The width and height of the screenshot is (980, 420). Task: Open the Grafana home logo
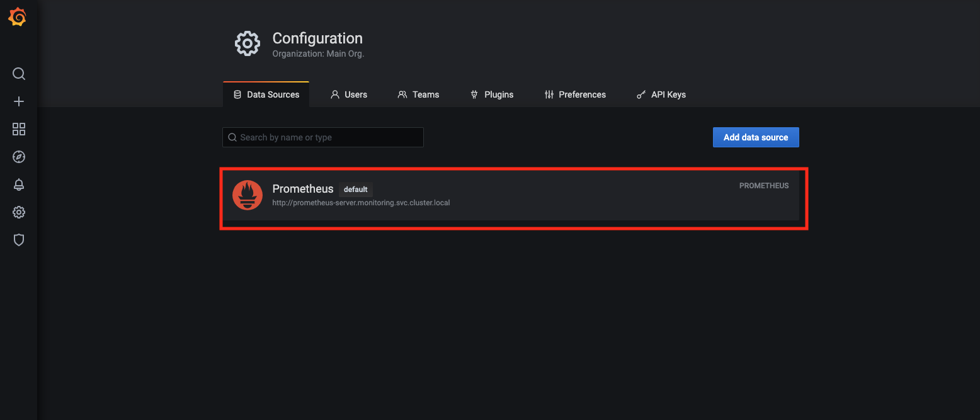tap(18, 18)
